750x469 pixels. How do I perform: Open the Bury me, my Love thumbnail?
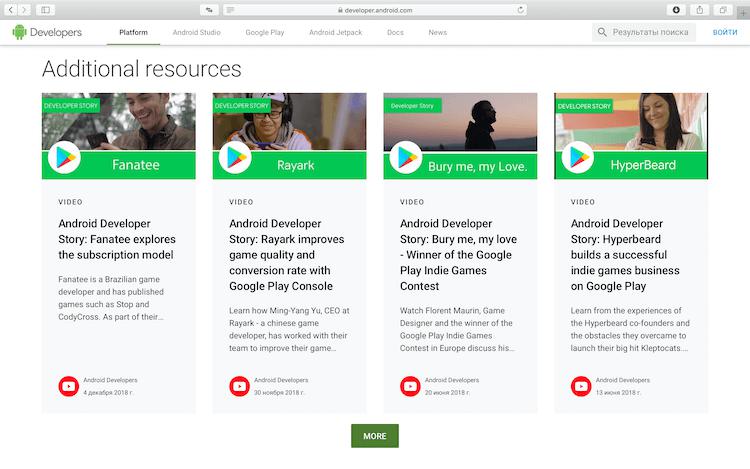coord(460,136)
